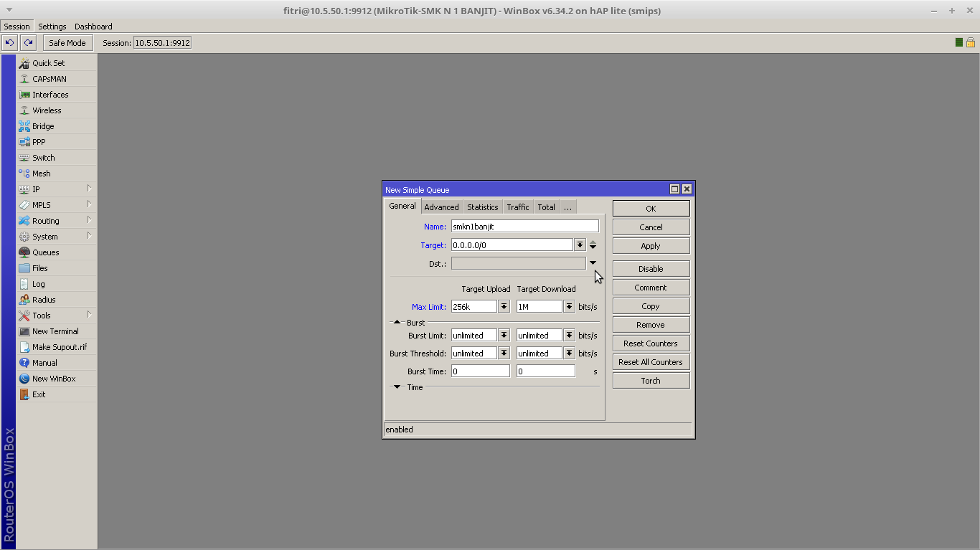This screenshot has height=550, width=980.
Task: Open the System submenu
Action: (56, 237)
